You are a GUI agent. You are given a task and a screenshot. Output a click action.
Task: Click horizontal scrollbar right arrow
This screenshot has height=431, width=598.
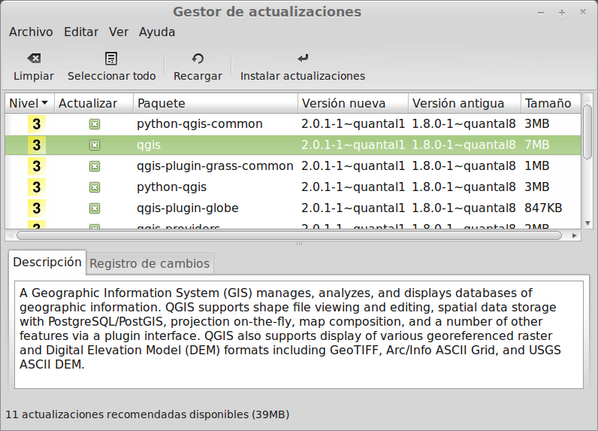[x=574, y=236]
